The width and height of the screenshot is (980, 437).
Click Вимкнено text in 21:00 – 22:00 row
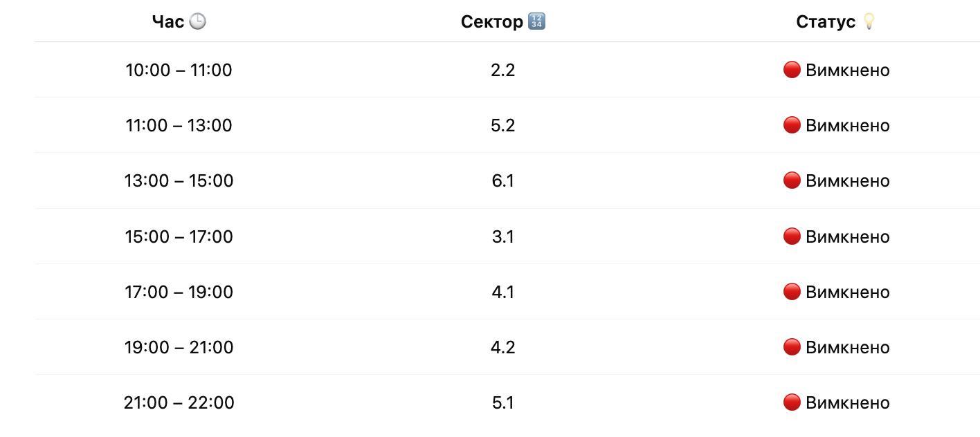pyautogui.click(x=848, y=402)
